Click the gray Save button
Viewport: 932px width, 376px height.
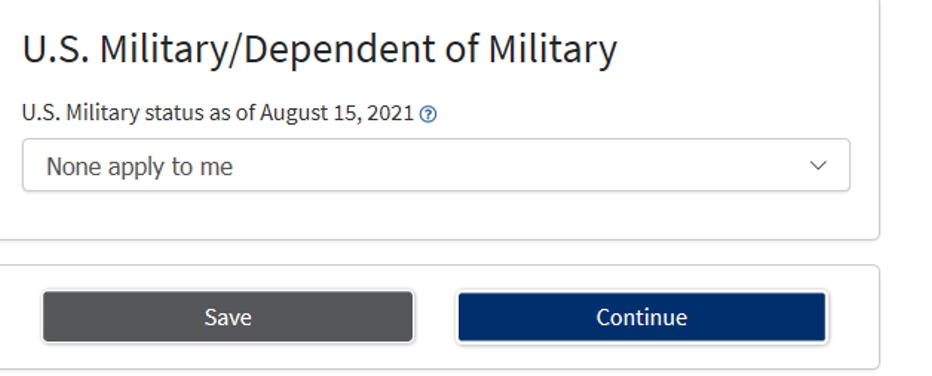[228, 317]
